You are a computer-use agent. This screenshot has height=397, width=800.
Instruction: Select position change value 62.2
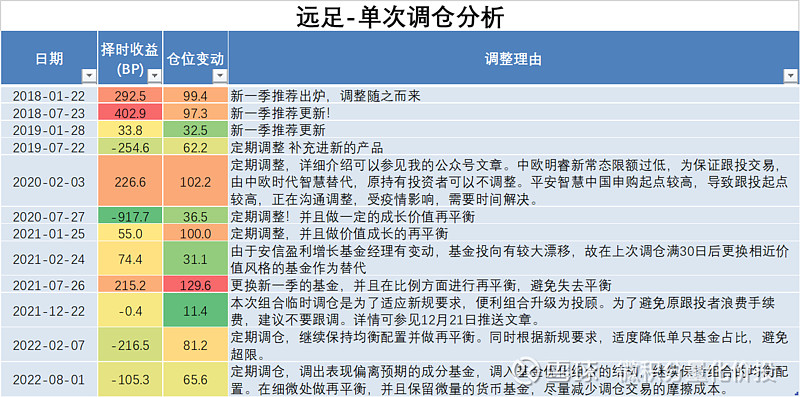(195, 147)
